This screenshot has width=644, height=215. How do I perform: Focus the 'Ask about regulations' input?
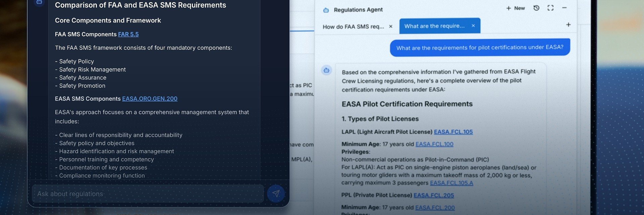click(x=148, y=194)
